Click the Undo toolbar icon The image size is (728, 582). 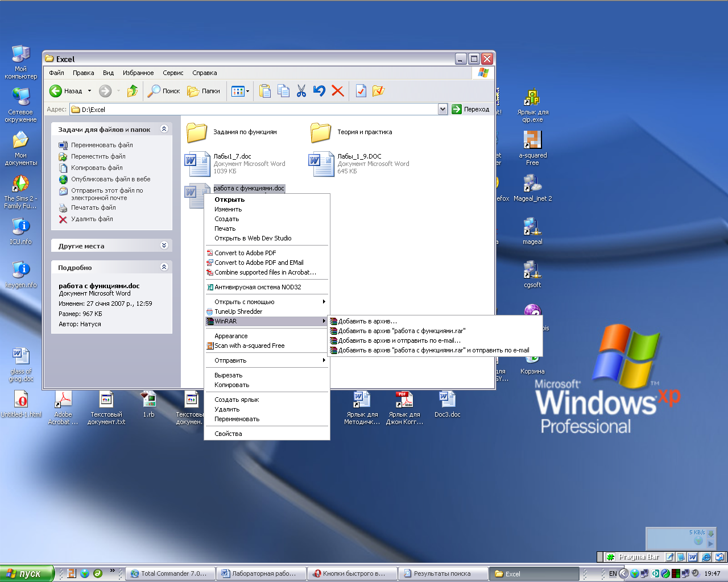click(319, 91)
